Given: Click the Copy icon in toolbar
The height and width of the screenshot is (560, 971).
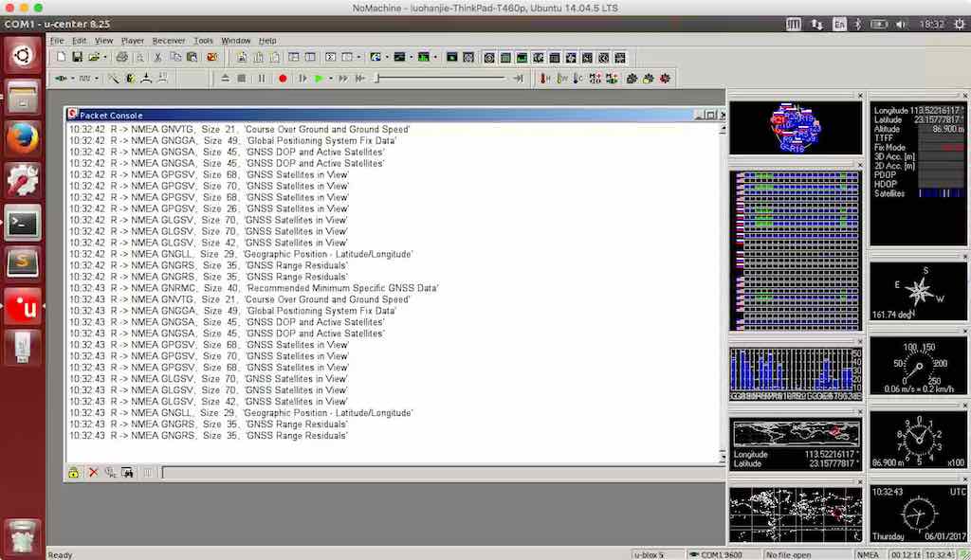Looking at the screenshot, I should click(x=175, y=58).
